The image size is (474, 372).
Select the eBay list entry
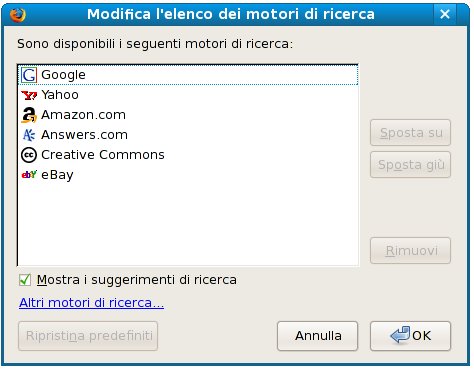[x=188, y=175]
